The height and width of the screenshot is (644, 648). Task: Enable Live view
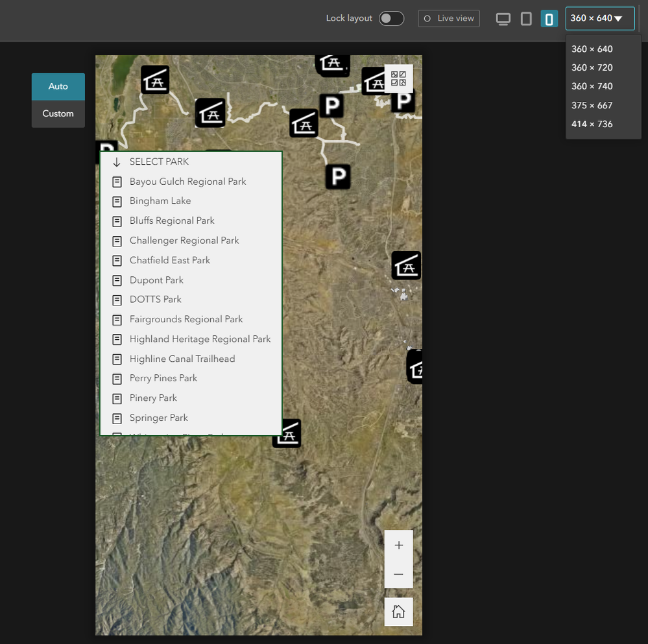(x=448, y=19)
